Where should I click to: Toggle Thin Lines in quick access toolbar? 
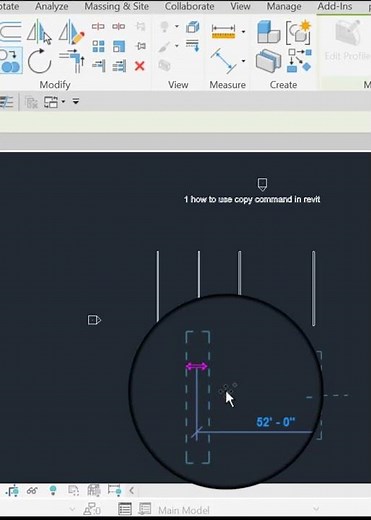coord(6,102)
